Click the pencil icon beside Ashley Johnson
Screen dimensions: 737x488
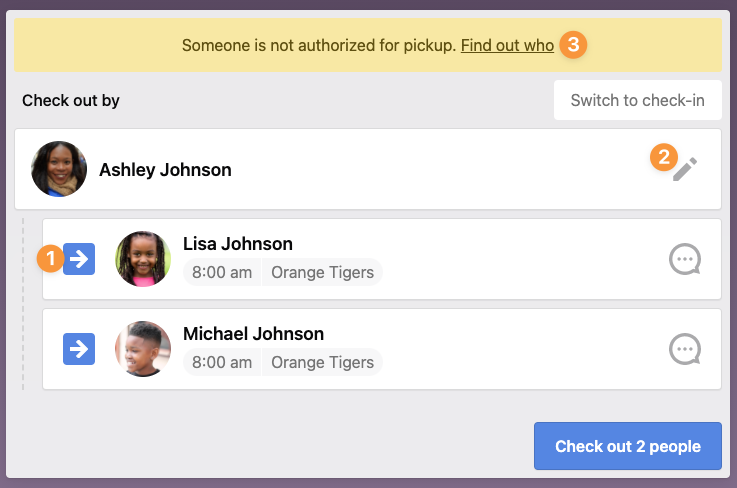(684, 169)
